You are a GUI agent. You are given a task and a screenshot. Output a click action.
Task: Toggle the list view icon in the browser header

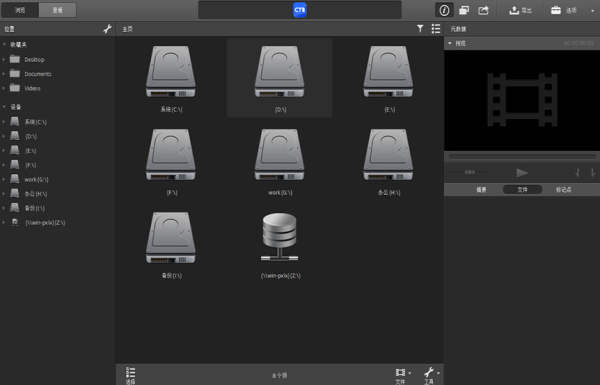tap(436, 29)
